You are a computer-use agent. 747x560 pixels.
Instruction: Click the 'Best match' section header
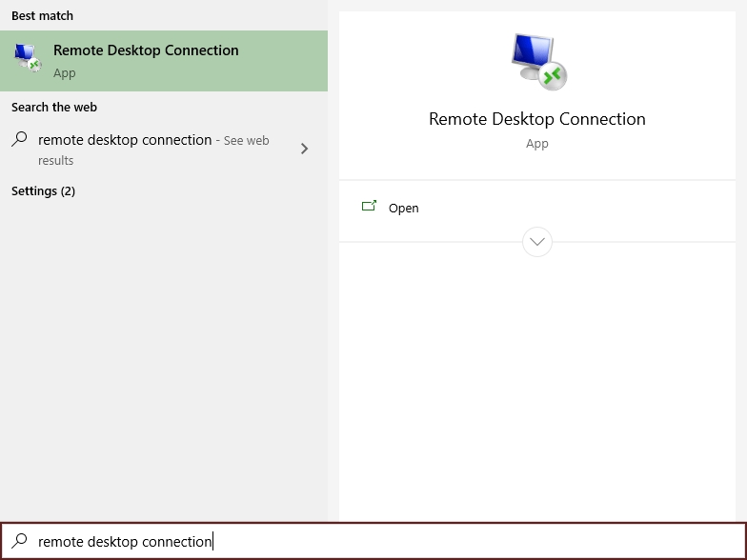coord(42,16)
